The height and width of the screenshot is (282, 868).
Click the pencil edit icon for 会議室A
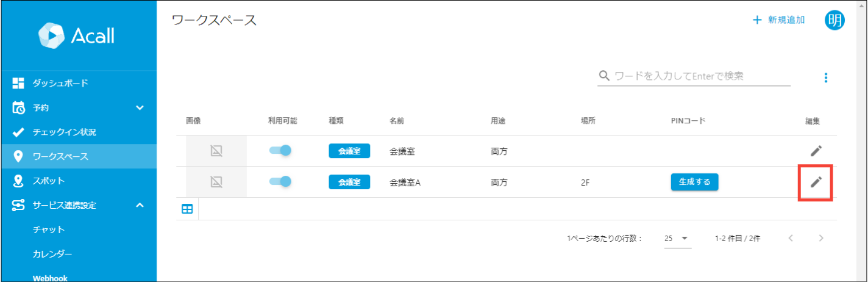point(816,181)
